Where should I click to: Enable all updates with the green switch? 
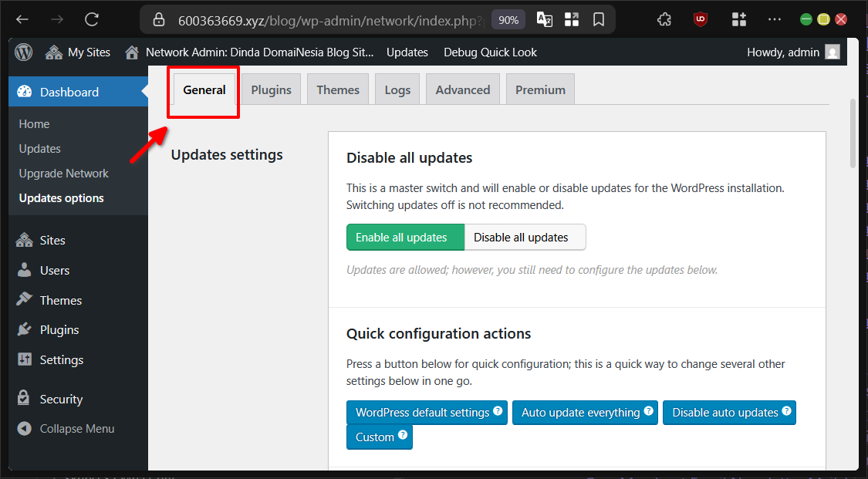pyautogui.click(x=405, y=237)
